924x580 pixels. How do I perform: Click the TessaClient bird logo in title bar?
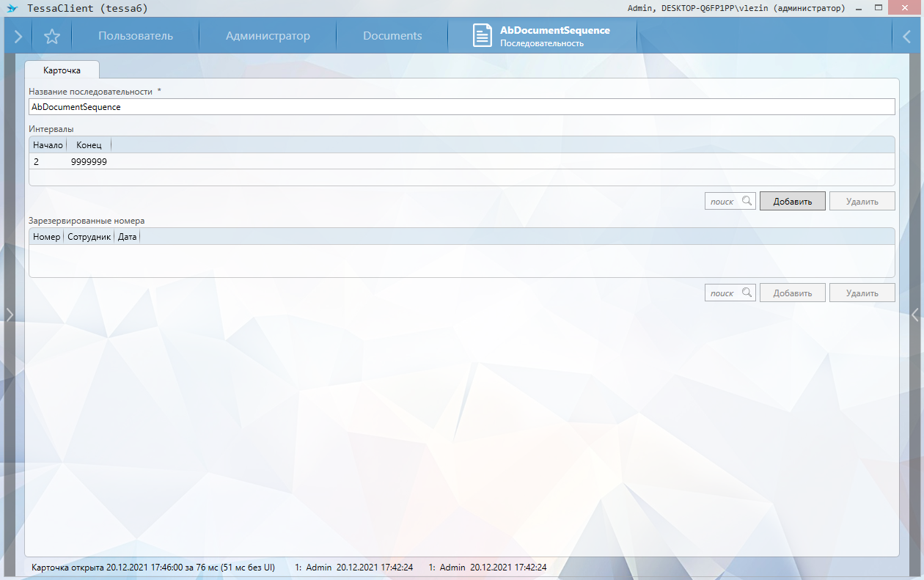coord(12,8)
